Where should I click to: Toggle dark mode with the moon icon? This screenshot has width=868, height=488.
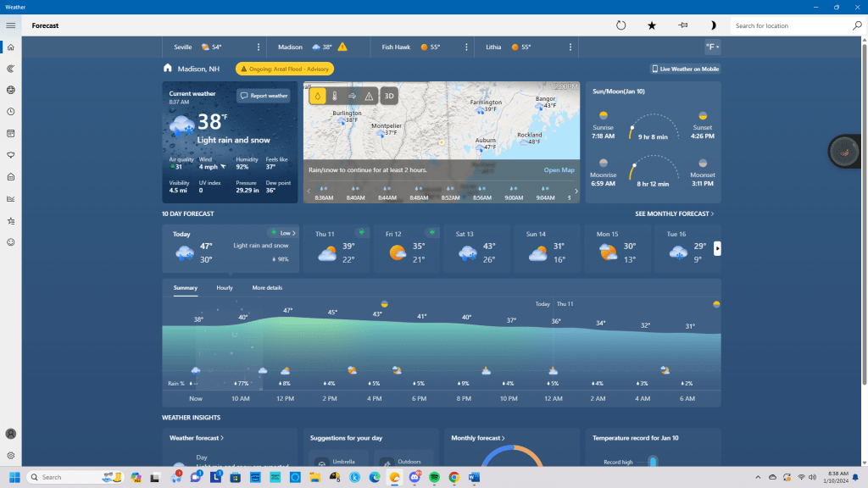713,25
